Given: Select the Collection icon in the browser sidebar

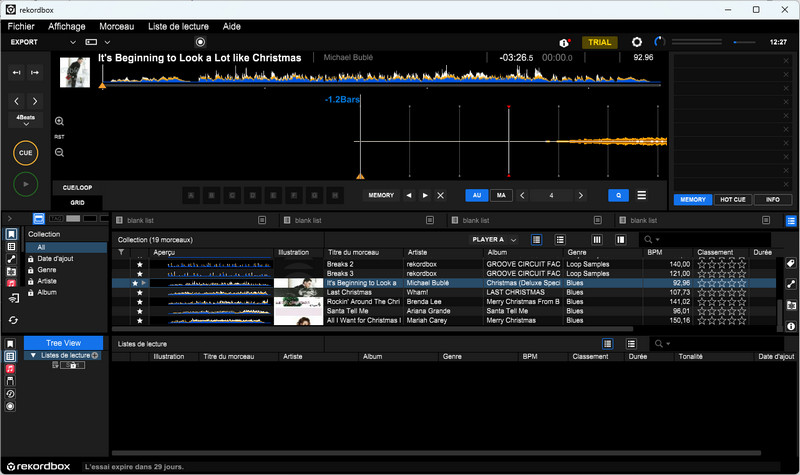Looking at the screenshot, I should tap(11, 234).
